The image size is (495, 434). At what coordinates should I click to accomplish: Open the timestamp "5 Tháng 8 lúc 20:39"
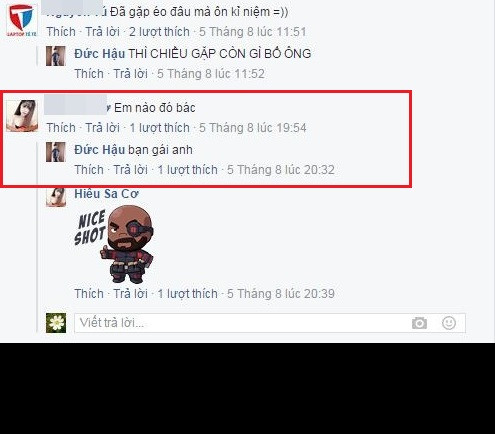tap(281, 294)
